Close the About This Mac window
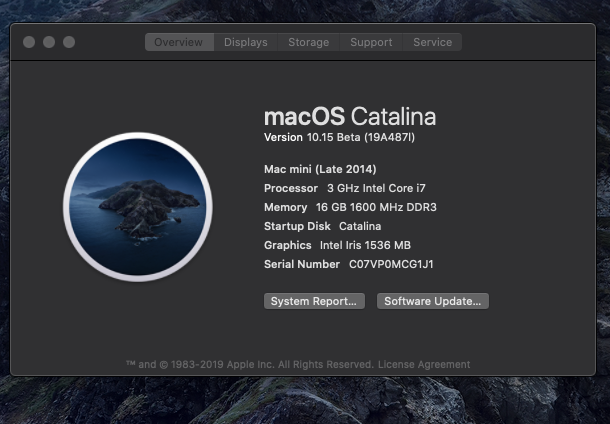 pyautogui.click(x=29, y=42)
